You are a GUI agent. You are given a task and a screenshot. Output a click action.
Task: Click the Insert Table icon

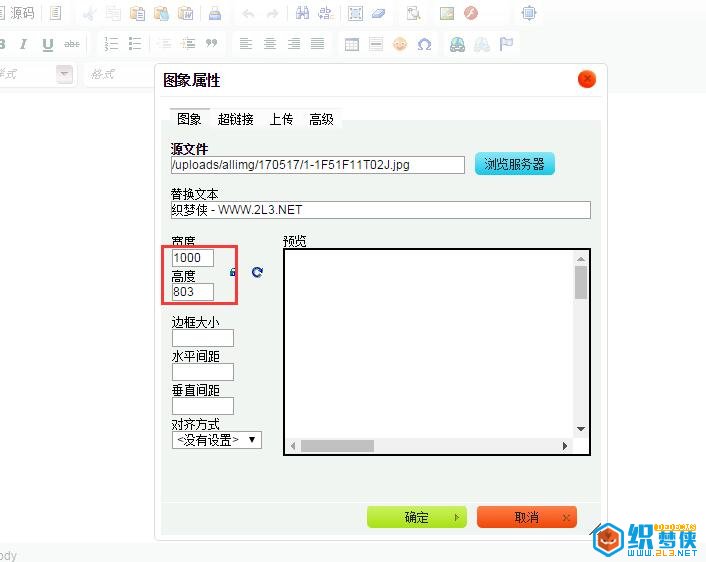coord(351,45)
